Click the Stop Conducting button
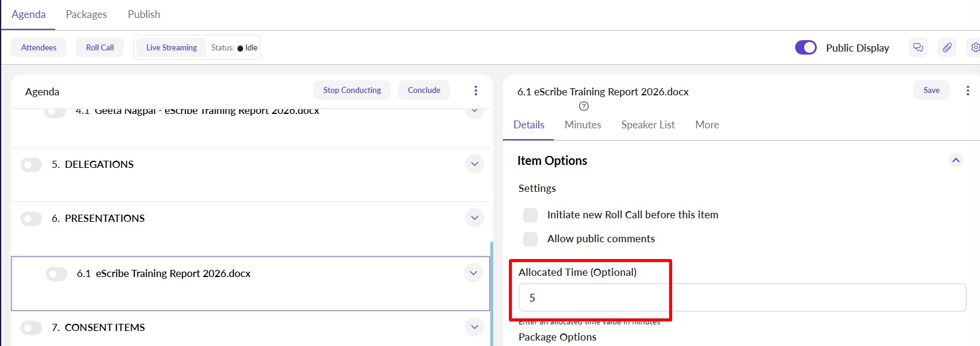Screen dimensions: 980x346 pyautogui.click(x=352, y=90)
